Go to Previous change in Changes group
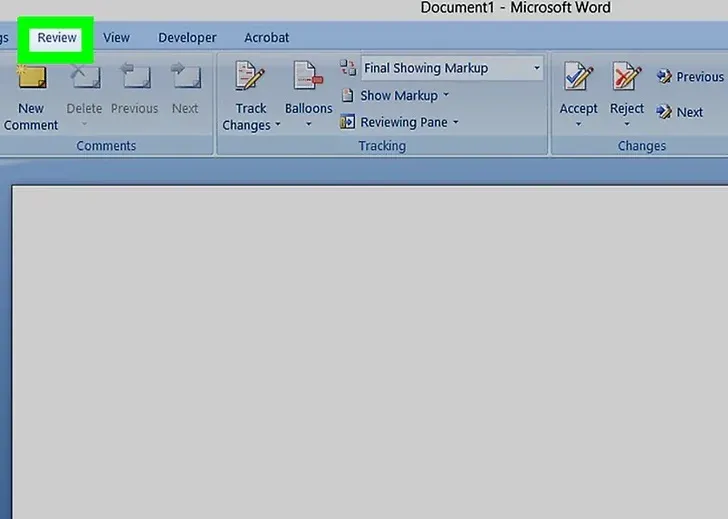The image size is (728, 519). (690, 77)
